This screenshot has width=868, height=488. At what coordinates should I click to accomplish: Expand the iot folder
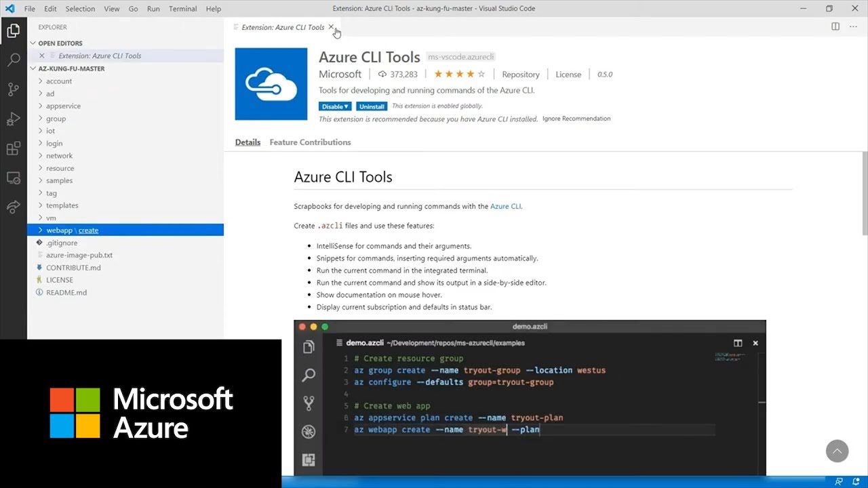coord(125,131)
